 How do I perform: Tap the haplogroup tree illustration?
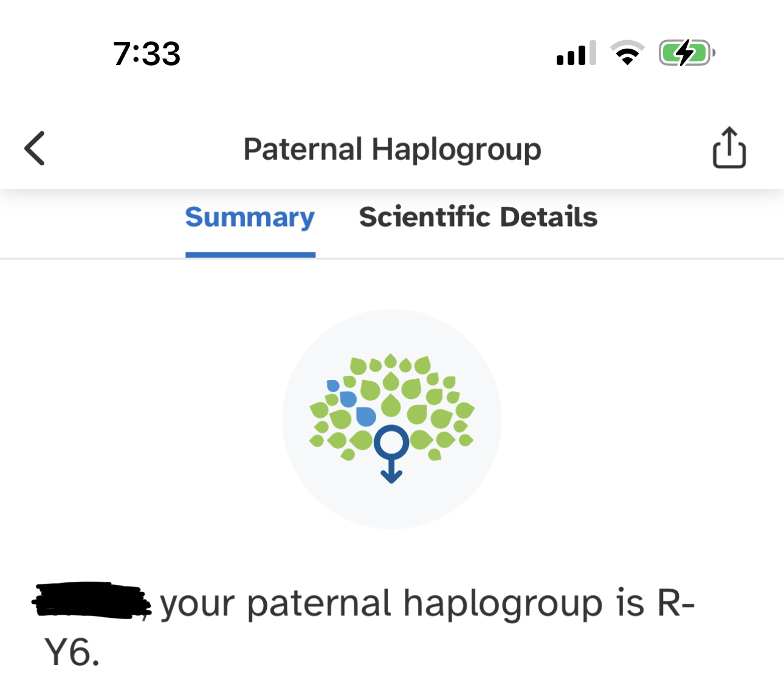coord(392,419)
